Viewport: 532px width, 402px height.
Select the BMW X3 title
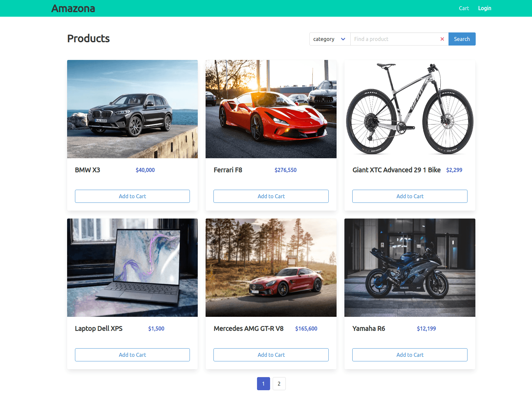tap(87, 170)
